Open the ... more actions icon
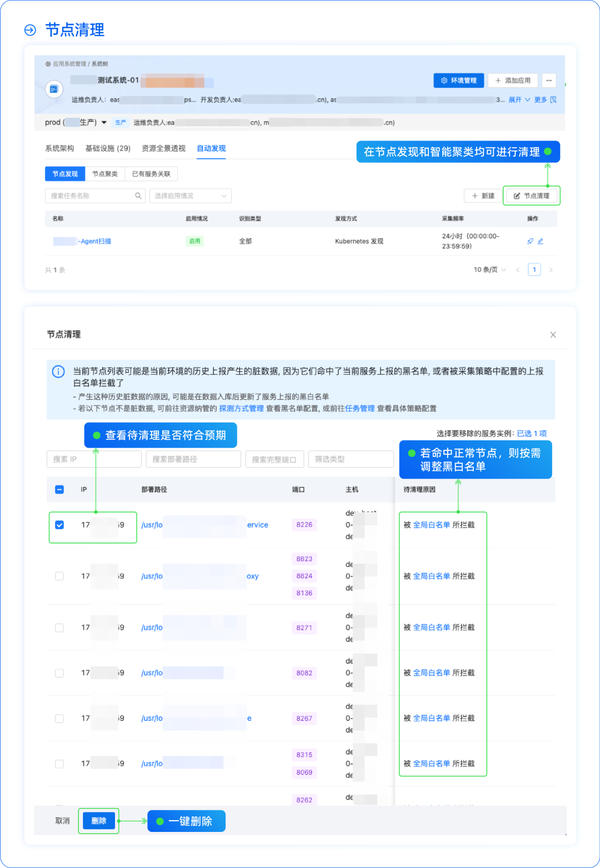 pos(549,81)
